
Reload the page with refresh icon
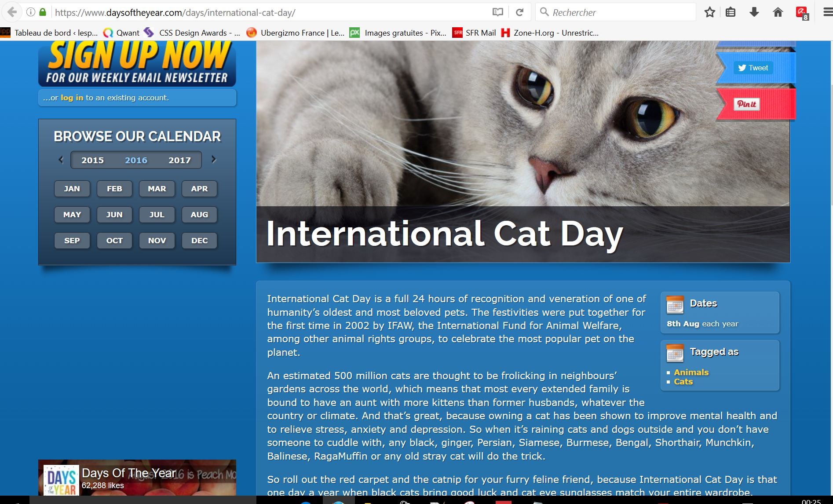tap(519, 12)
